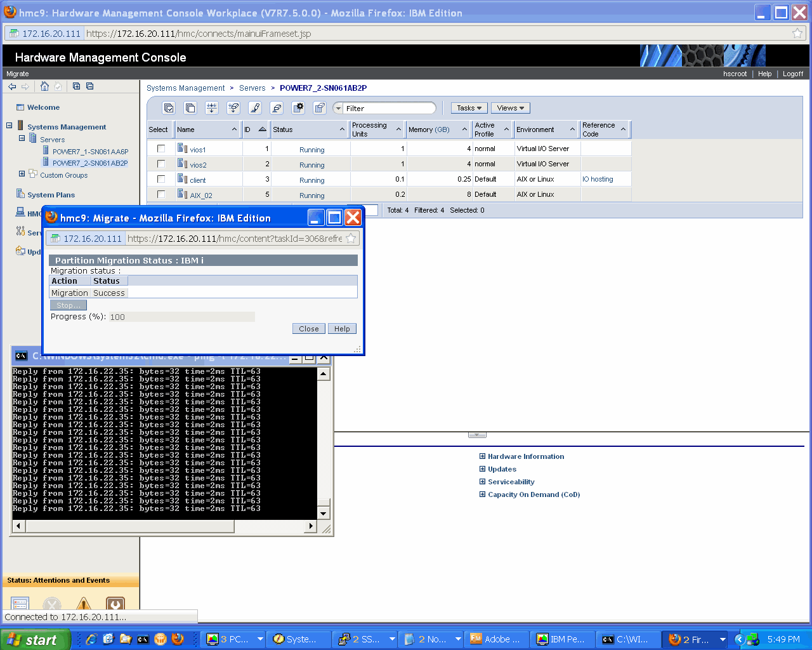This screenshot has height=650, width=812.
Task: Tick the checkbox for vios1 partition
Action: [x=161, y=149]
